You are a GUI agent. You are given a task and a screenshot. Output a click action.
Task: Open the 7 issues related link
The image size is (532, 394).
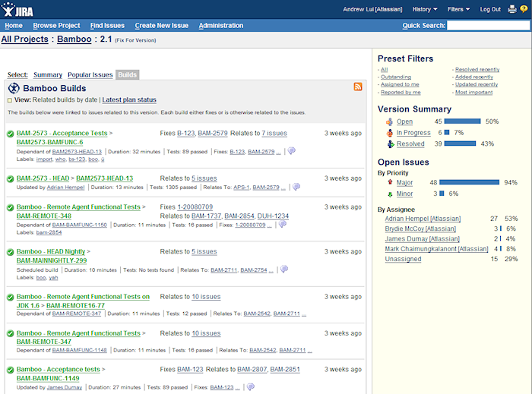coord(274,133)
